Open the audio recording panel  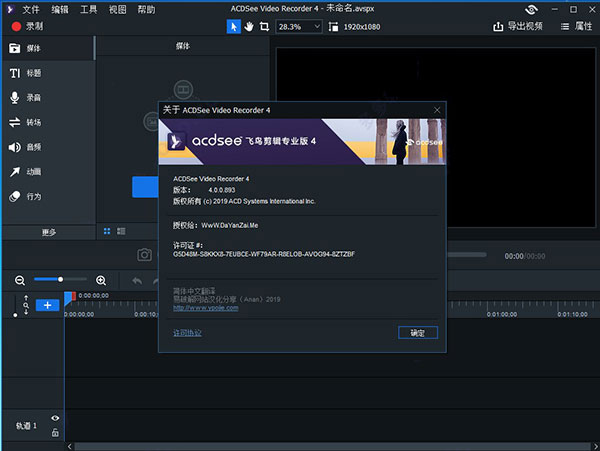[33, 98]
